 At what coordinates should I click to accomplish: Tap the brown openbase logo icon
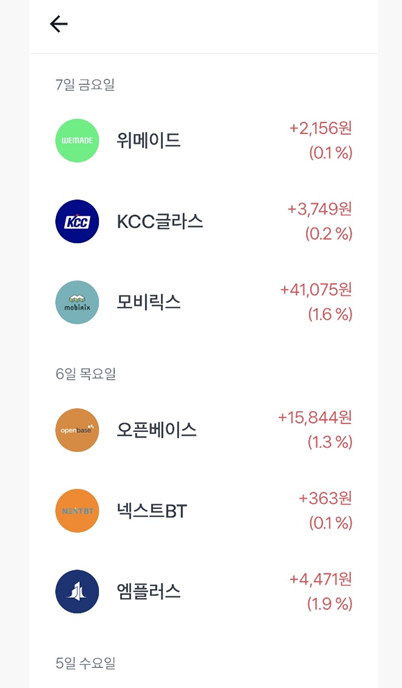[x=77, y=430]
